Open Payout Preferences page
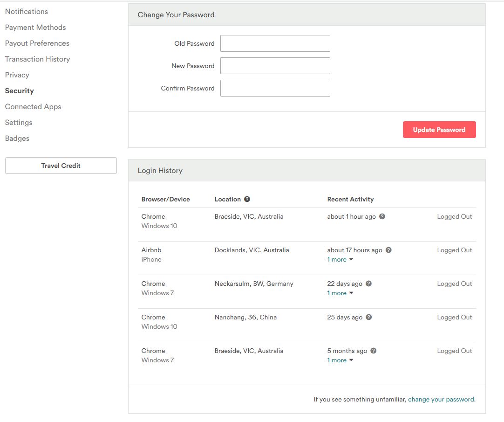The height and width of the screenshot is (422, 504). coord(37,43)
